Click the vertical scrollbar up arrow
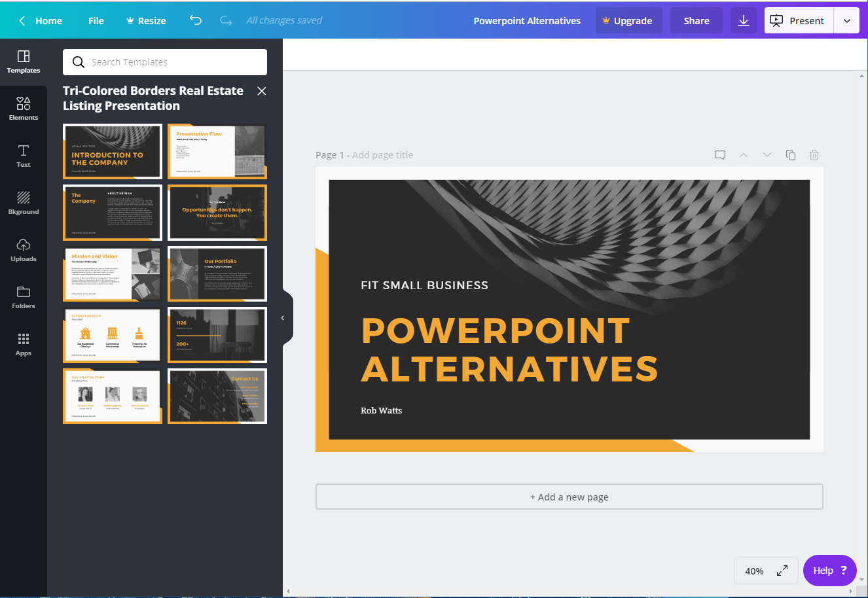 click(x=862, y=76)
